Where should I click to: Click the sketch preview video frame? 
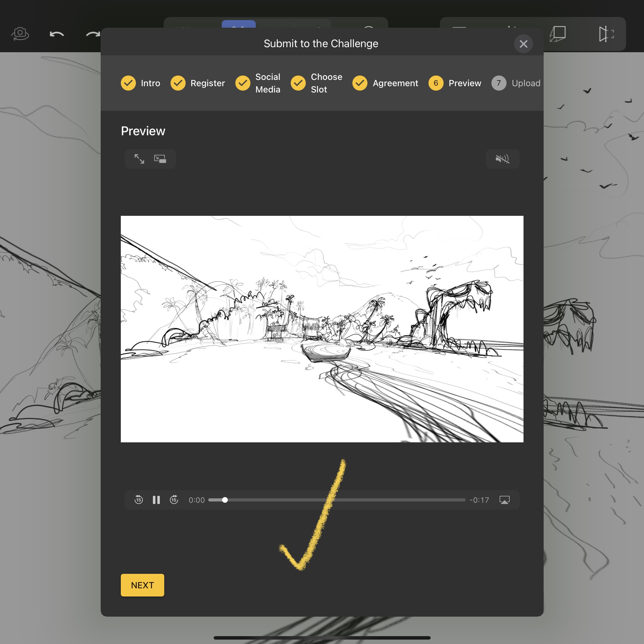[322, 329]
